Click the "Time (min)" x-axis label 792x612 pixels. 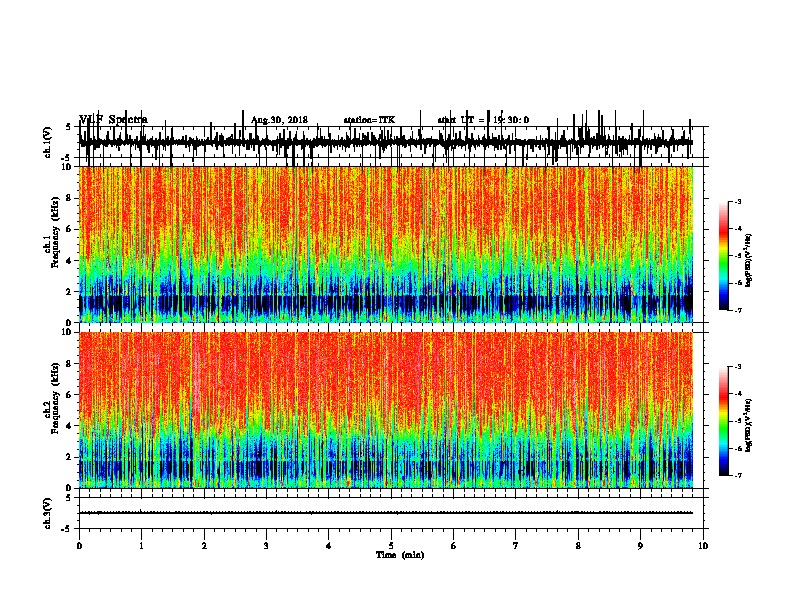(x=400, y=555)
